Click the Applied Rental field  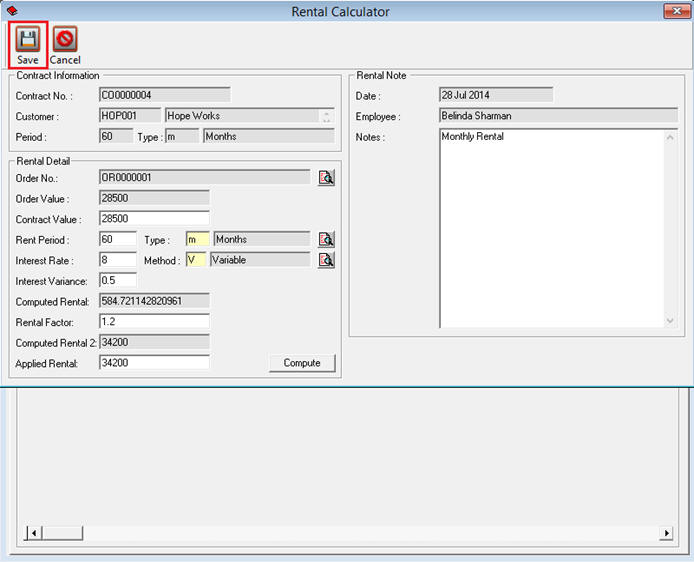pos(154,363)
